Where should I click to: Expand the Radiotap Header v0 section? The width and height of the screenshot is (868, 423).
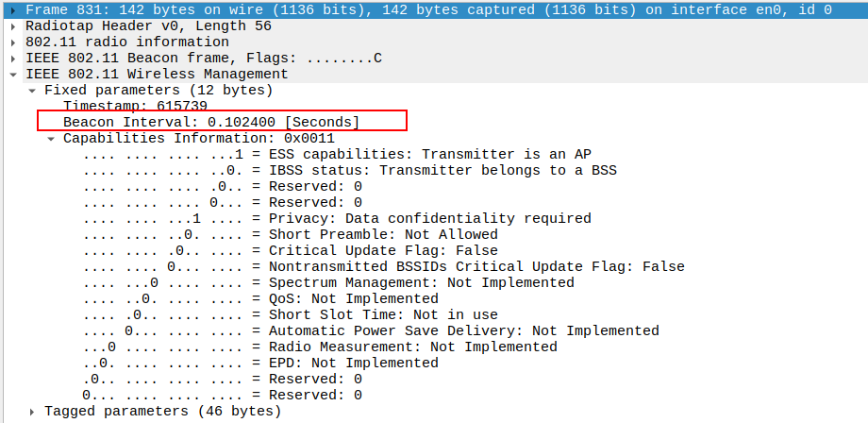point(13,25)
